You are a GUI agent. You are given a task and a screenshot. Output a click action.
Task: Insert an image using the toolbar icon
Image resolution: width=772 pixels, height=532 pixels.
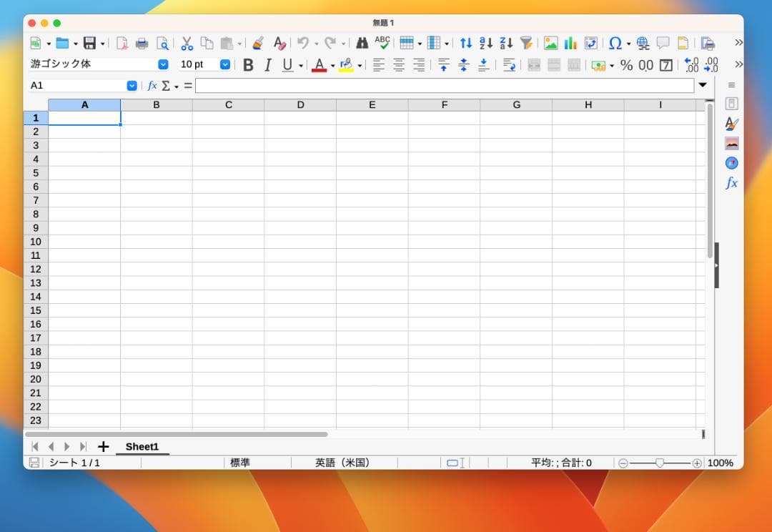tap(550, 43)
